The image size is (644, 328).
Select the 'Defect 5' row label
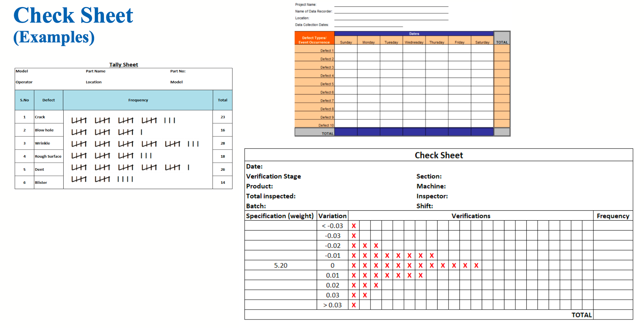click(x=327, y=84)
